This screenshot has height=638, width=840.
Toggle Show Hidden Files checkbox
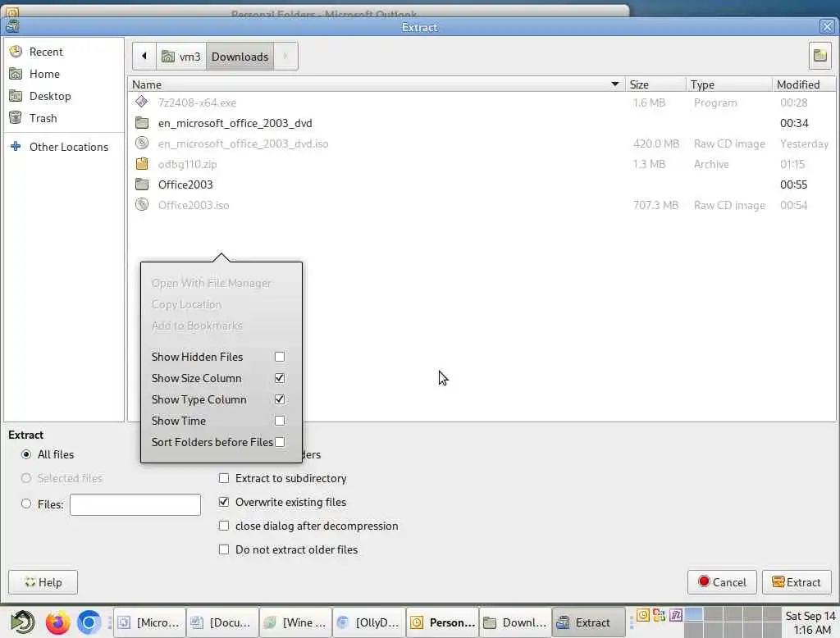[x=280, y=357]
